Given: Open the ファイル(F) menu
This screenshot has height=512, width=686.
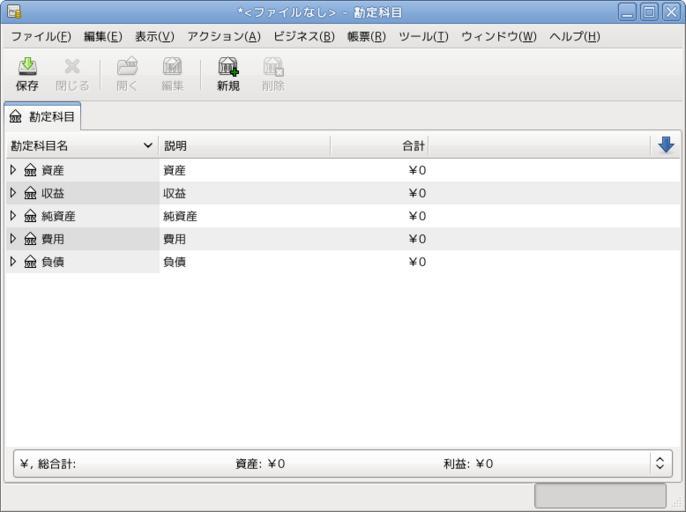Looking at the screenshot, I should pos(41,37).
